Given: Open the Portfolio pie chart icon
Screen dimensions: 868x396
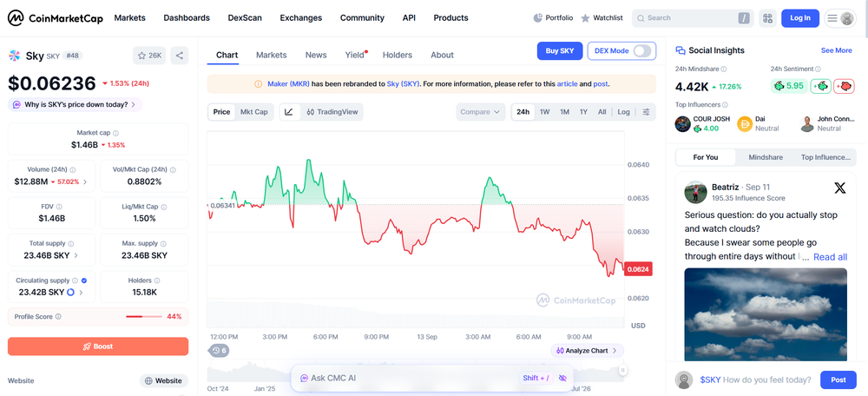Looking at the screenshot, I should [537, 17].
